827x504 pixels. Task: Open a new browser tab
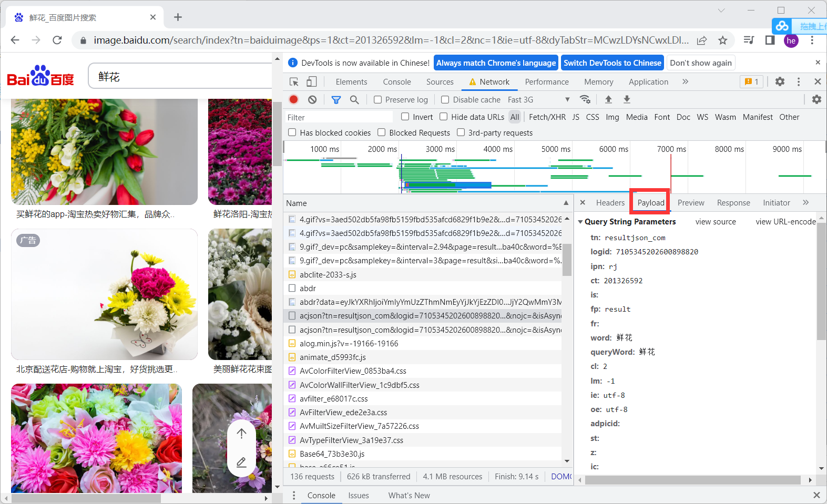point(178,17)
